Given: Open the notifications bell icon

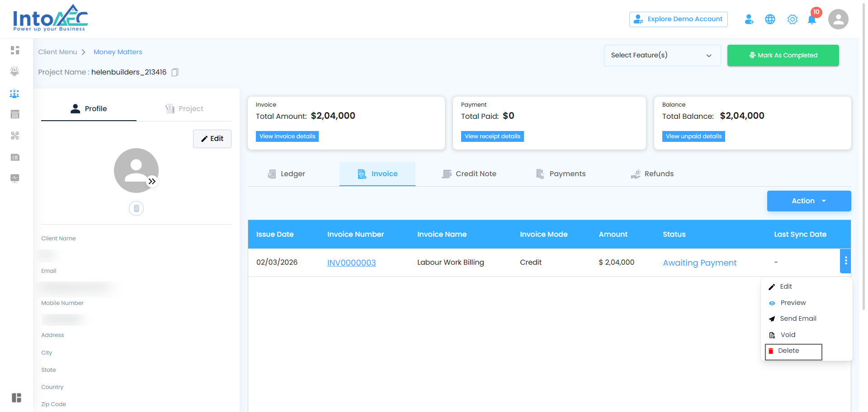Looking at the screenshot, I should (x=812, y=19).
